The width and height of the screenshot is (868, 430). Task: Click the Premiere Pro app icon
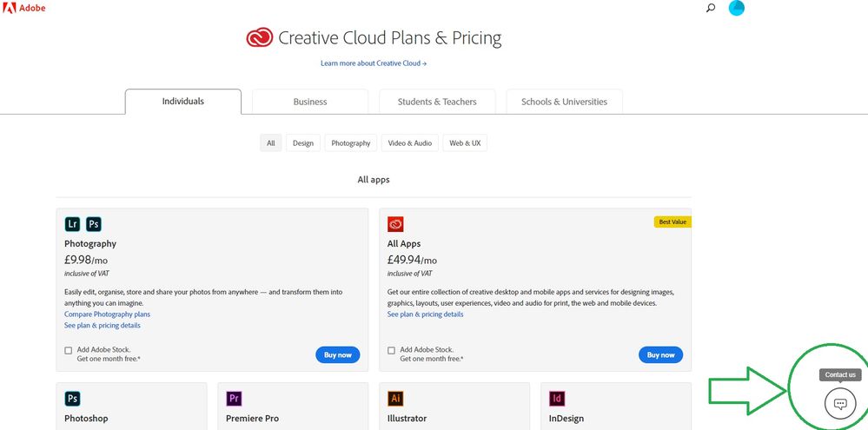(234, 399)
